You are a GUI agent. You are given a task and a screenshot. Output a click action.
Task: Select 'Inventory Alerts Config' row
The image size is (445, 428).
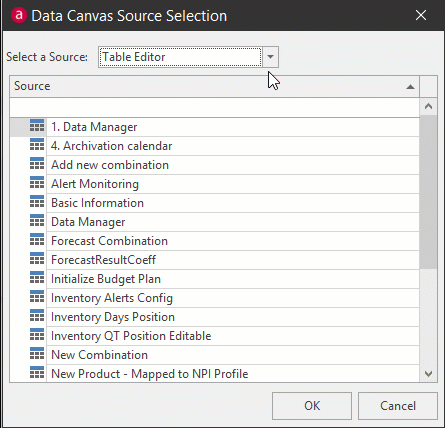[214, 298]
